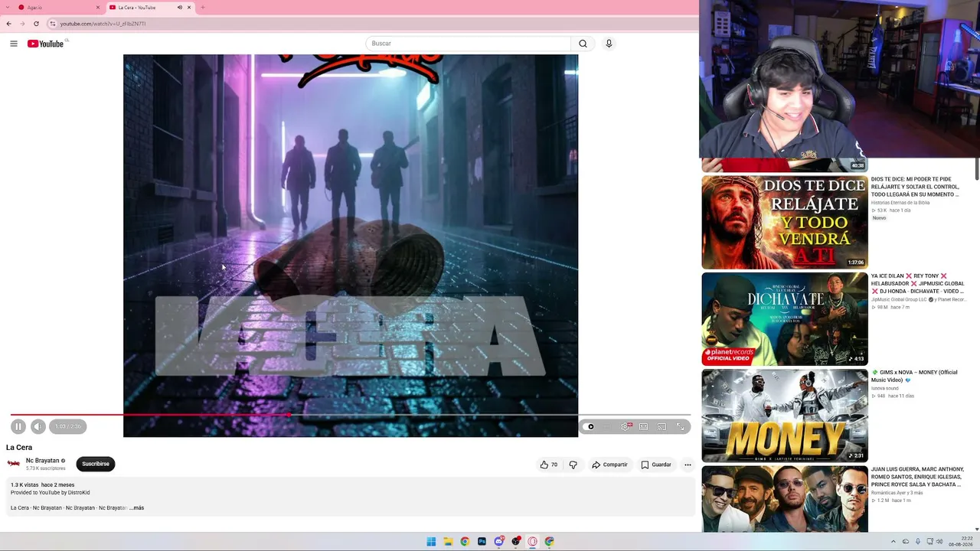
Task: Click the search magnifier button
Action: (x=583, y=44)
